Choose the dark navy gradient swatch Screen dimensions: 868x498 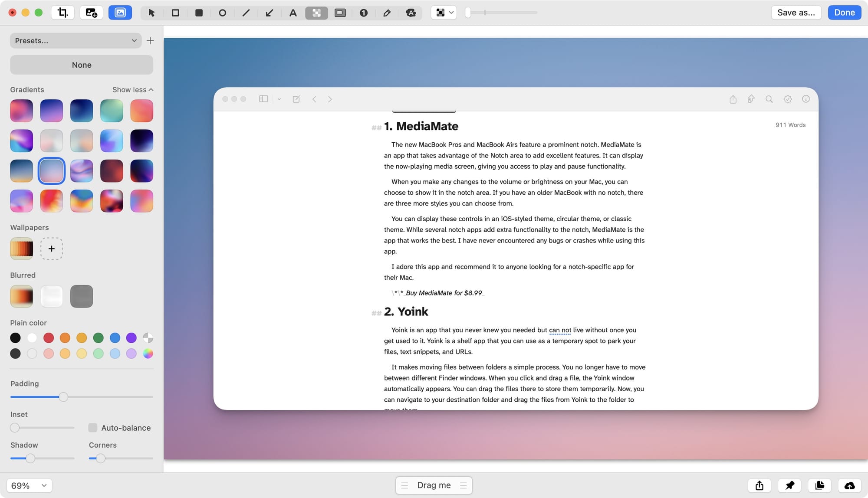(82, 111)
